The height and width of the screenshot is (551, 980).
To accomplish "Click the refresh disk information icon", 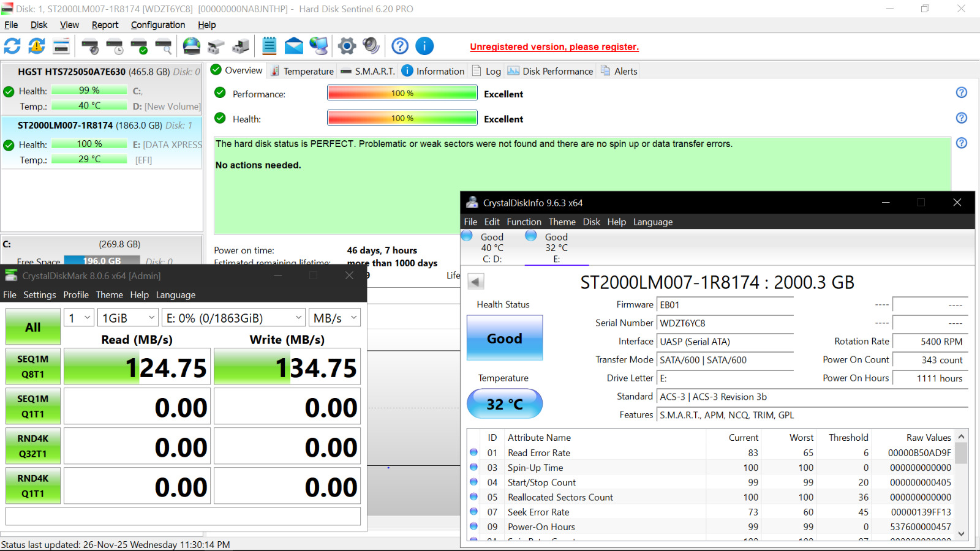I will pyautogui.click(x=12, y=46).
